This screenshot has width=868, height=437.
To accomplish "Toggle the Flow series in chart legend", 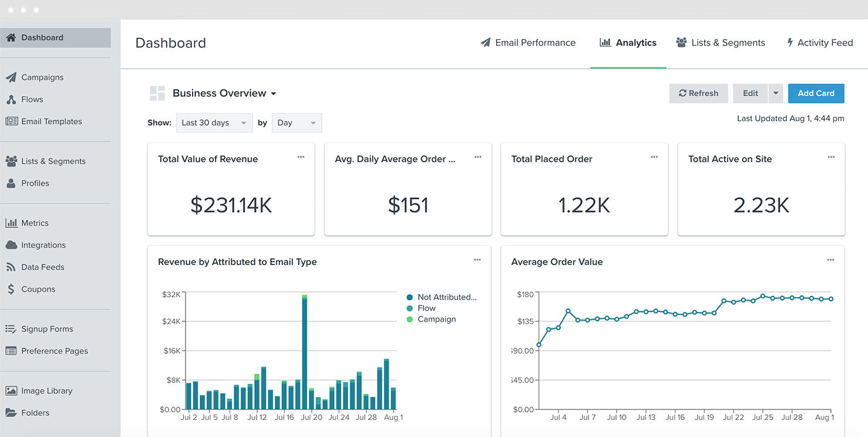I will [x=426, y=308].
